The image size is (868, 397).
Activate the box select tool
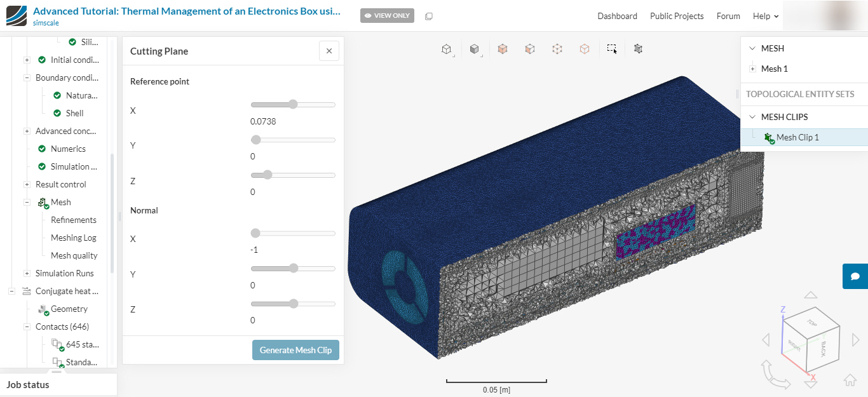(612, 49)
